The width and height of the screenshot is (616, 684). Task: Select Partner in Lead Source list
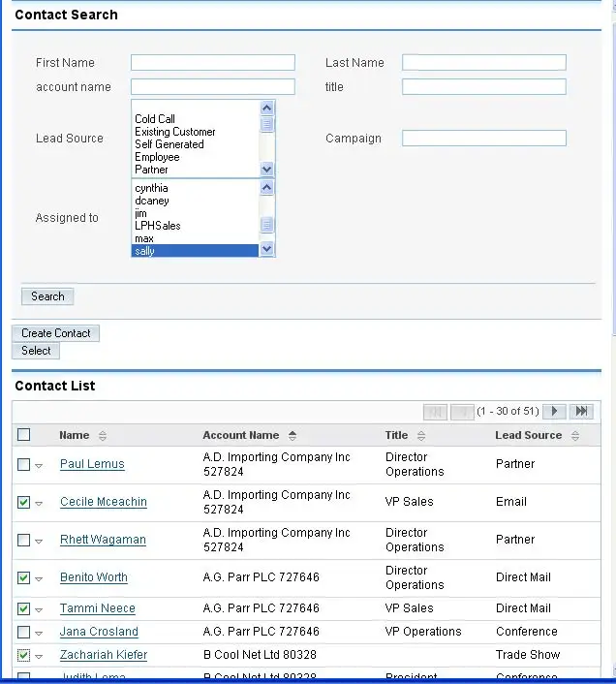pos(195,170)
